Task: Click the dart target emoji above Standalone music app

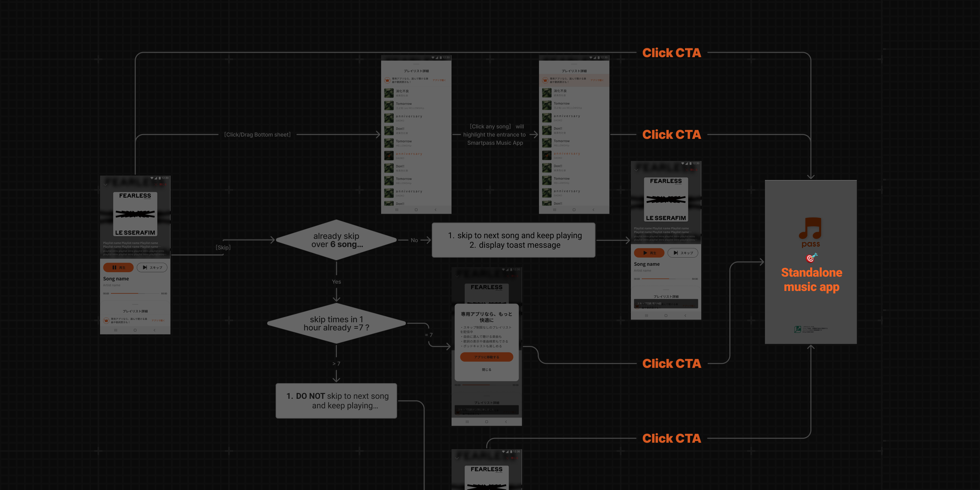Action: [811, 258]
